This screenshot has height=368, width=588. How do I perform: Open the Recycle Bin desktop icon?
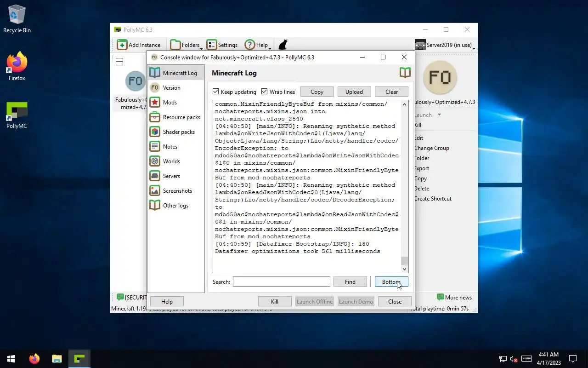(17, 19)
